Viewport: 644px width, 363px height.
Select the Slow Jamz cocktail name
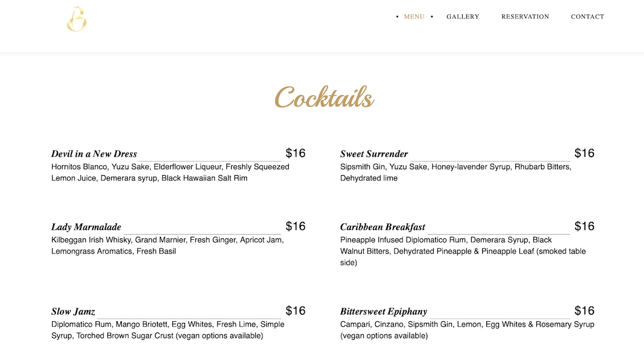[x=74, y=311]
